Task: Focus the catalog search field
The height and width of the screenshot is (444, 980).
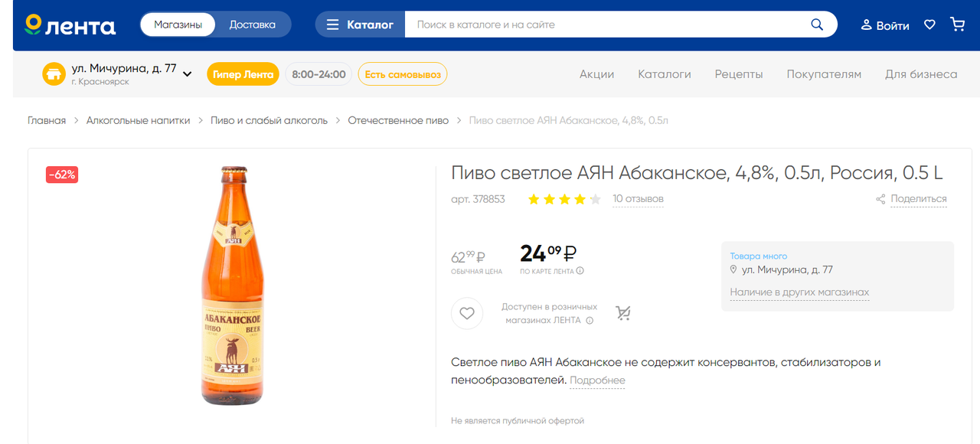Action: point(605,24)
